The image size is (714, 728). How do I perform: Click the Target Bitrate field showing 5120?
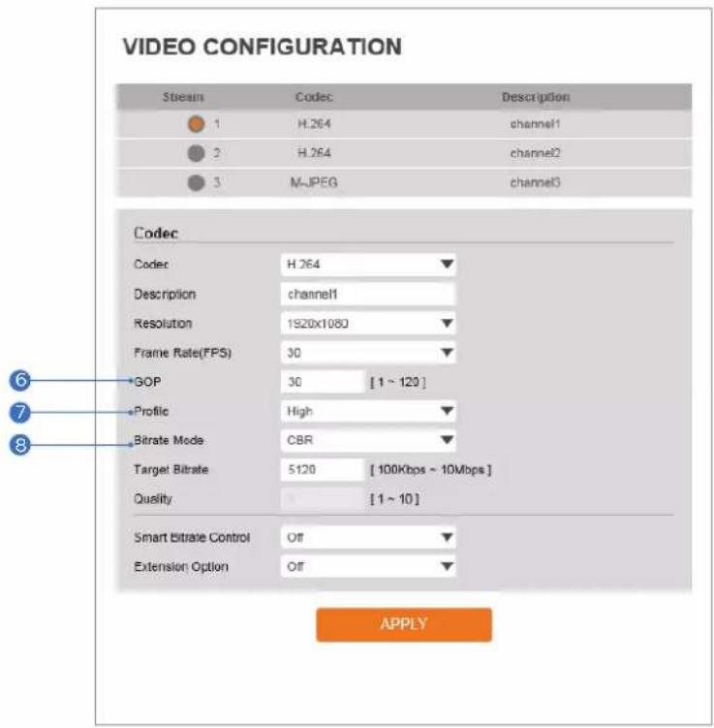(323, 469)
